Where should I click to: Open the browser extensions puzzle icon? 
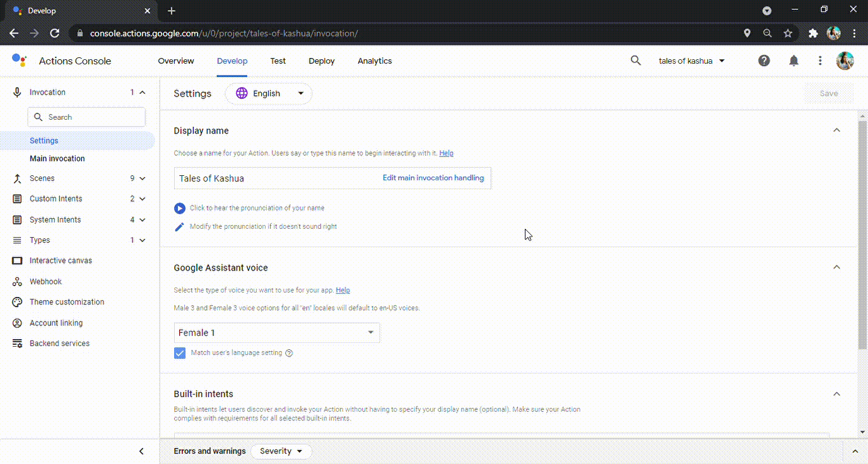click(x=813, y=33)
